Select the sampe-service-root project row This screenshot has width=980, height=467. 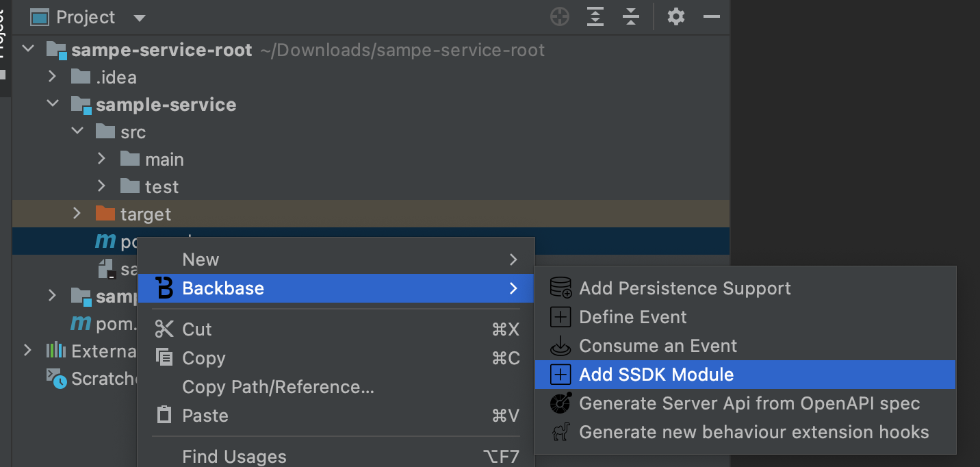click(x=371, y=50)
